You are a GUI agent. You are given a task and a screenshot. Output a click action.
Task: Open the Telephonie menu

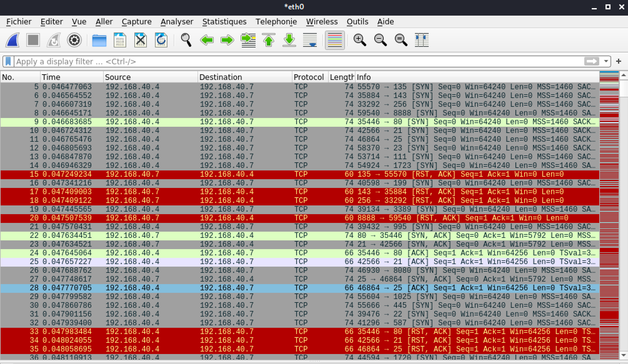(x=276, y=22)
